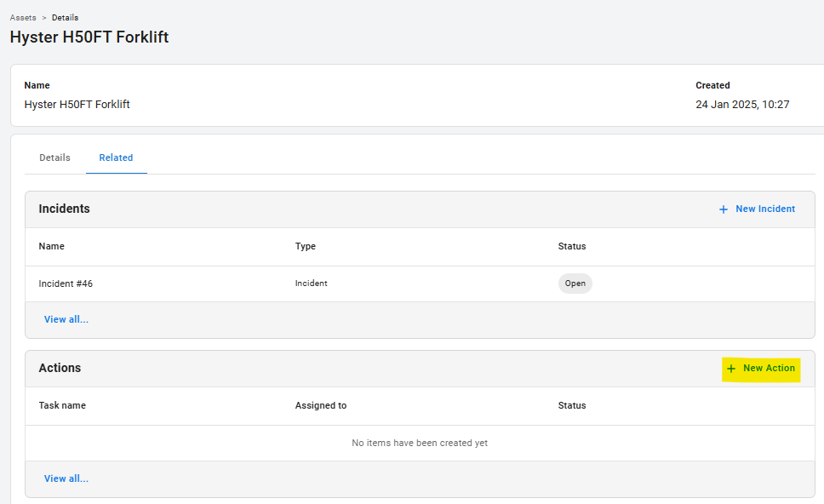Click the Hyster H50FT Forklift page title

coord(89,37)
